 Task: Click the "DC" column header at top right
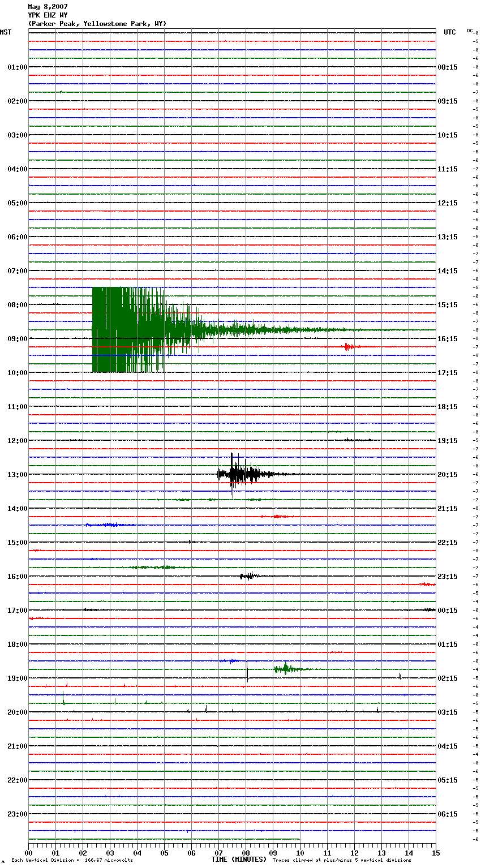click(470, 31)
